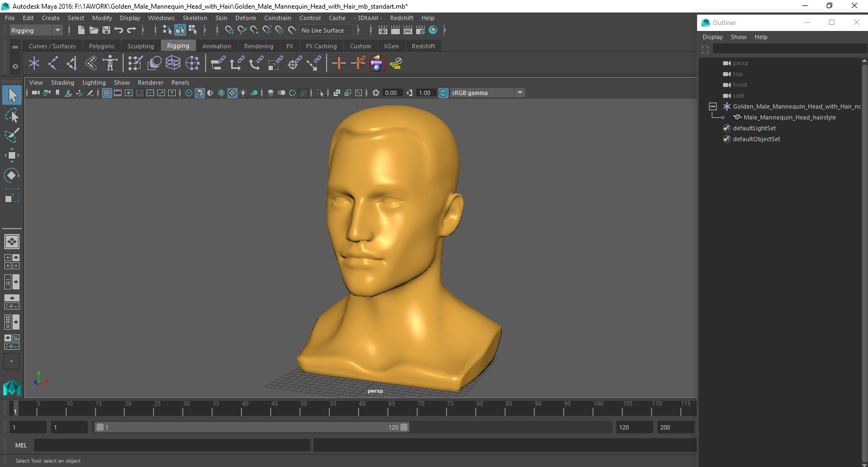This screenshot has width=868, height=467.
Task: Switch to single perspective pane layout
Action: pos(12,241)
